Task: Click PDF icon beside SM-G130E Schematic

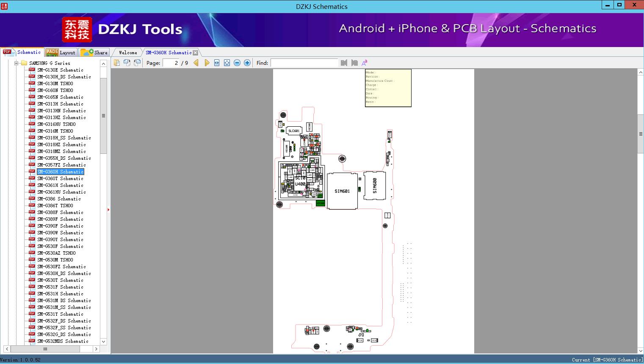Action: coord(32,70)
